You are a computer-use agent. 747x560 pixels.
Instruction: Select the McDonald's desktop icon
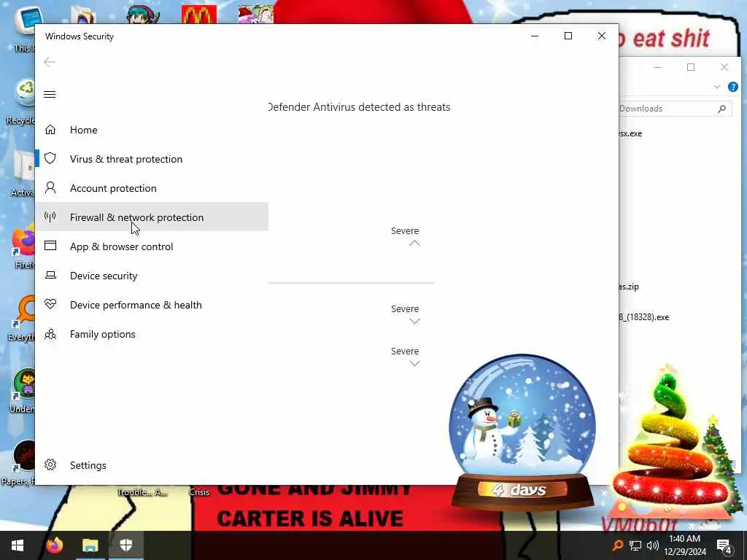click(x=199, y=15)
